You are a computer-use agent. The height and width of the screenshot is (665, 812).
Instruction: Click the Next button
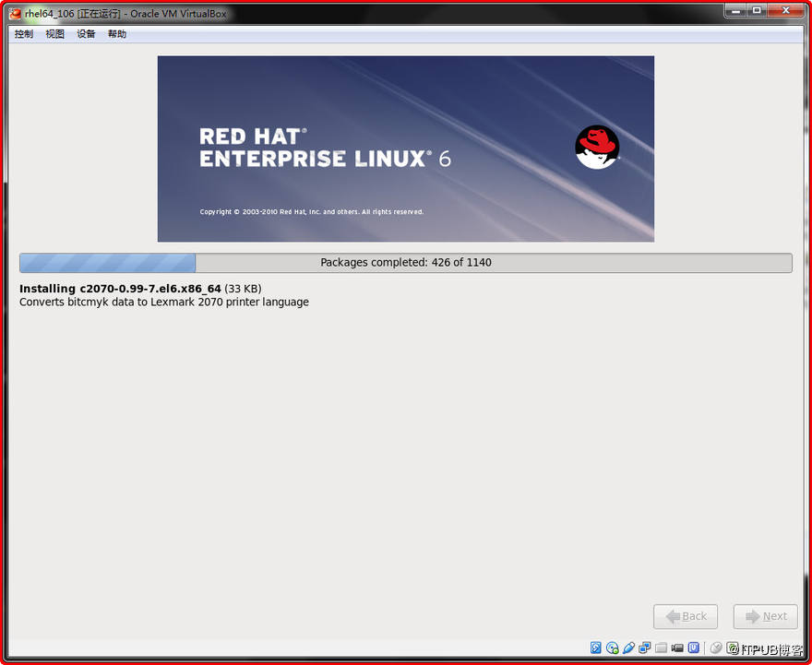(x=765, y=616)
